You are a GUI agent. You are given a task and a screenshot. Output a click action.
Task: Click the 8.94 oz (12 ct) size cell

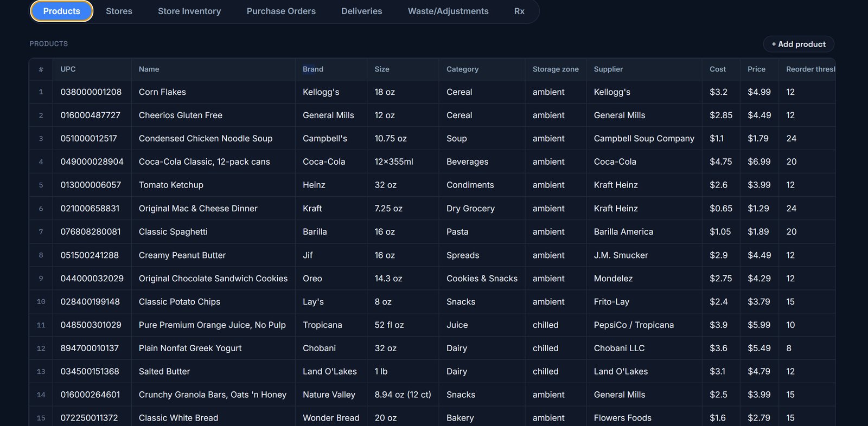coord(403,395)
